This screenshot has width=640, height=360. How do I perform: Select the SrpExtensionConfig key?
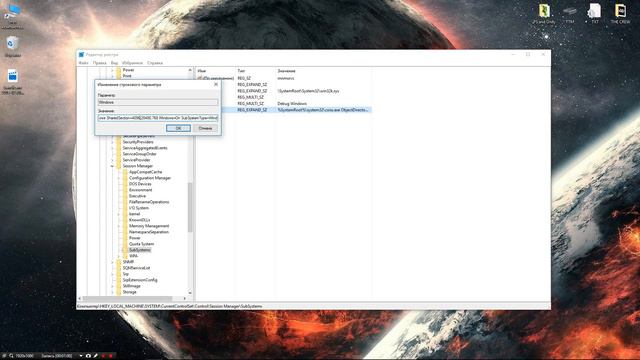(140, 280)
